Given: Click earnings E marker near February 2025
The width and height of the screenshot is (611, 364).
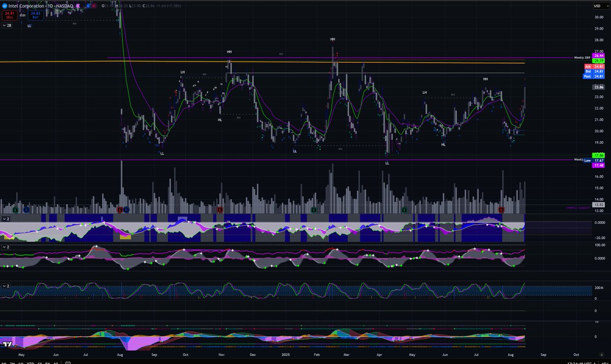Looking at the screenshot, I should [x=313, y=209].
